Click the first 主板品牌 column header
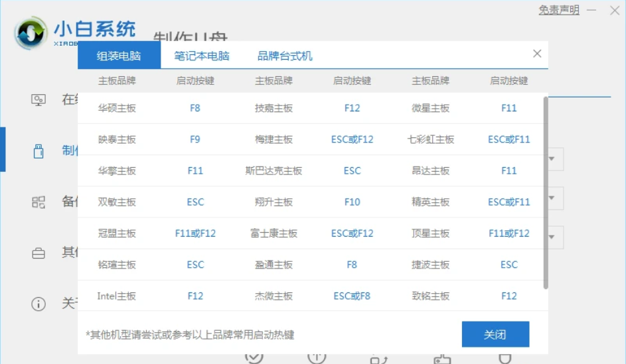This screenshot has height=364, width=626. click(117, 81)
